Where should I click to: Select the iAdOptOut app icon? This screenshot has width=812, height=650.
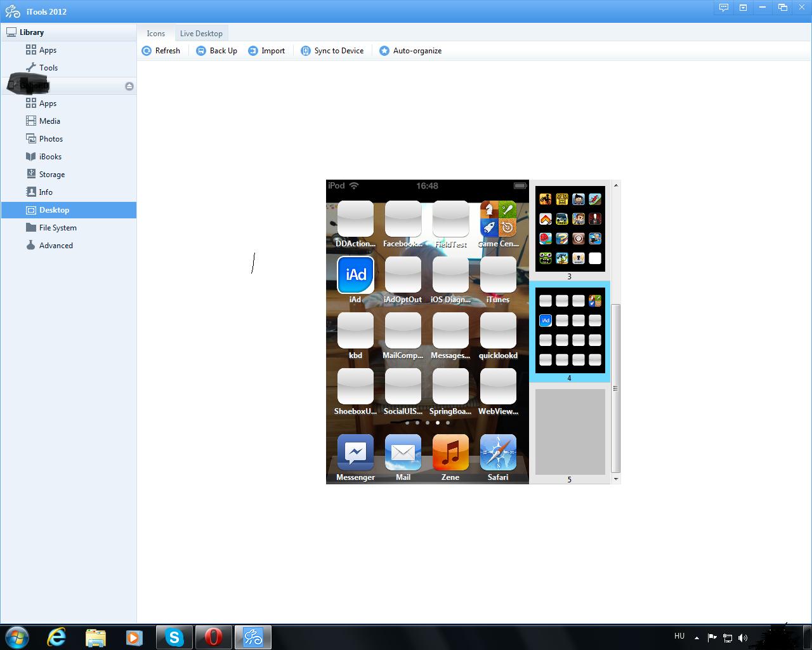tap(403, 275)
